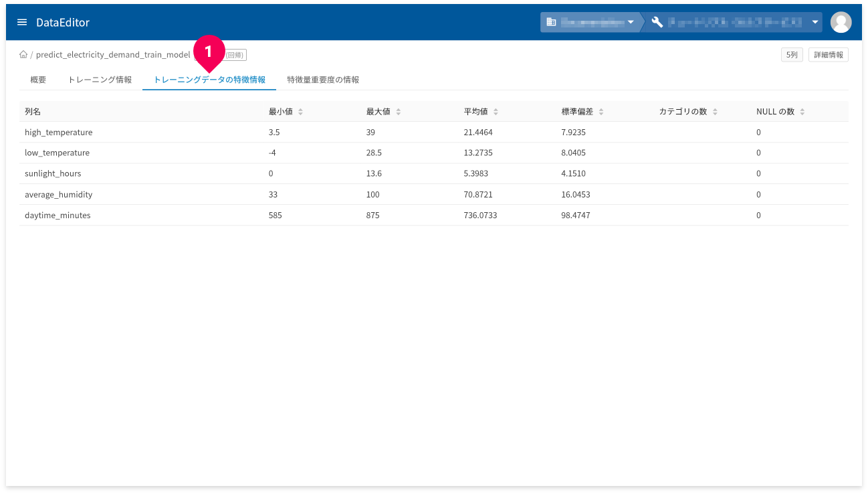
Task: Click the 最小値 header label
Action: click(281, 112)
